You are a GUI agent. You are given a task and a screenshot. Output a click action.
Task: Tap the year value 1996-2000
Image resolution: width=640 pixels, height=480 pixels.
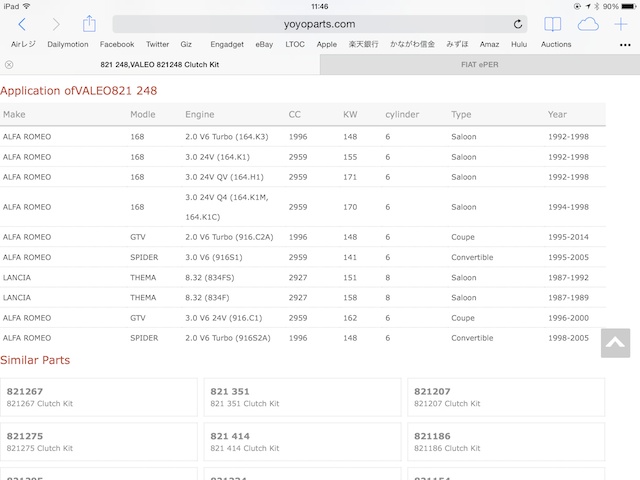coord(568,318)
